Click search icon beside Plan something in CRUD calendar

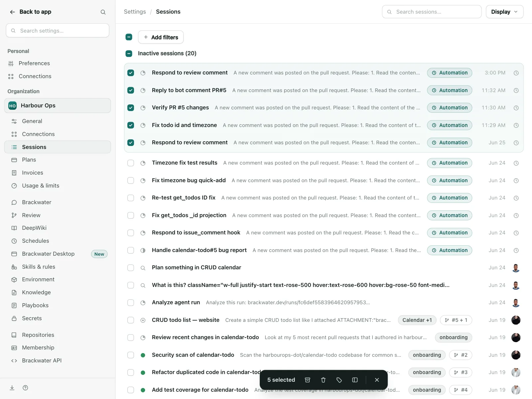(x=143, y=268)
